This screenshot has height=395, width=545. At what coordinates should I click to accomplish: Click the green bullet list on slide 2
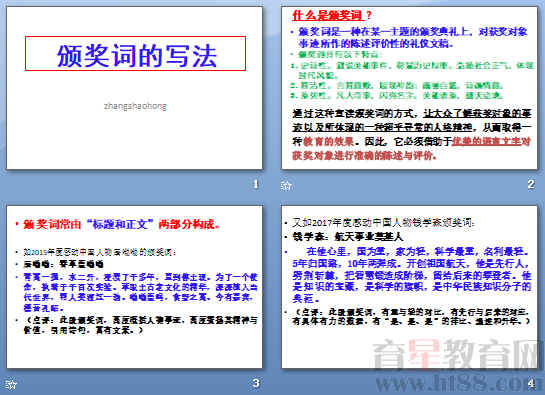point(412,75)
